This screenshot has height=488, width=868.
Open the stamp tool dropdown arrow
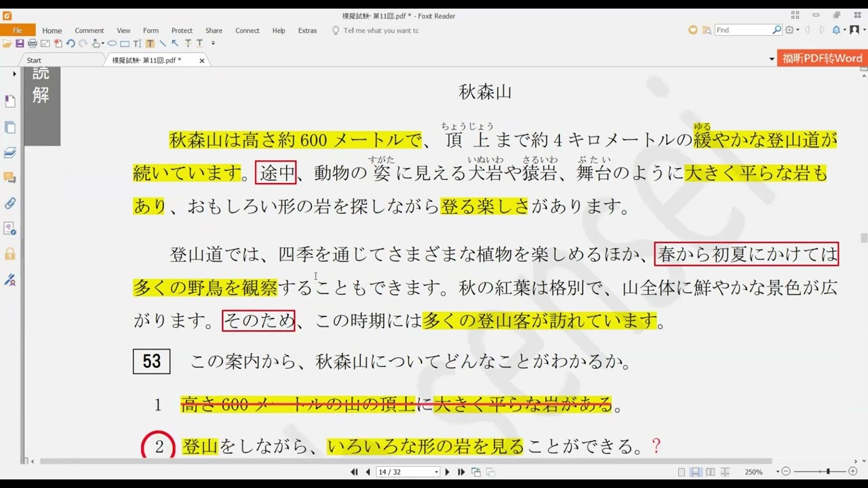pos(102,44)
